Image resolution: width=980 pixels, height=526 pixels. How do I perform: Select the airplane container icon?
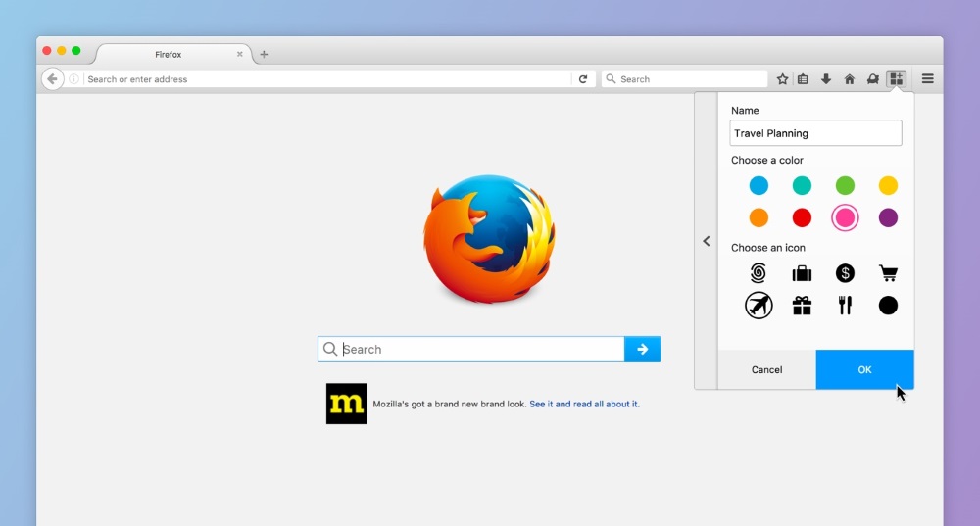(759, 306)
